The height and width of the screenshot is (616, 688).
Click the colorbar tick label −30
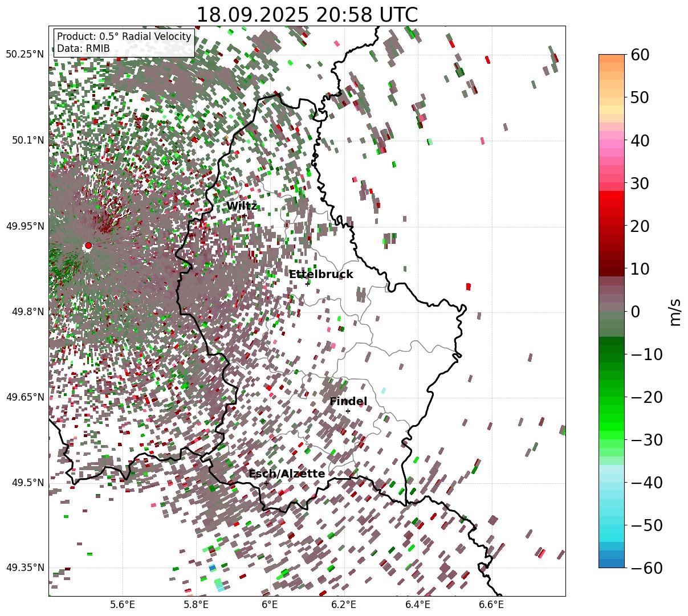(x=646, y=439)
